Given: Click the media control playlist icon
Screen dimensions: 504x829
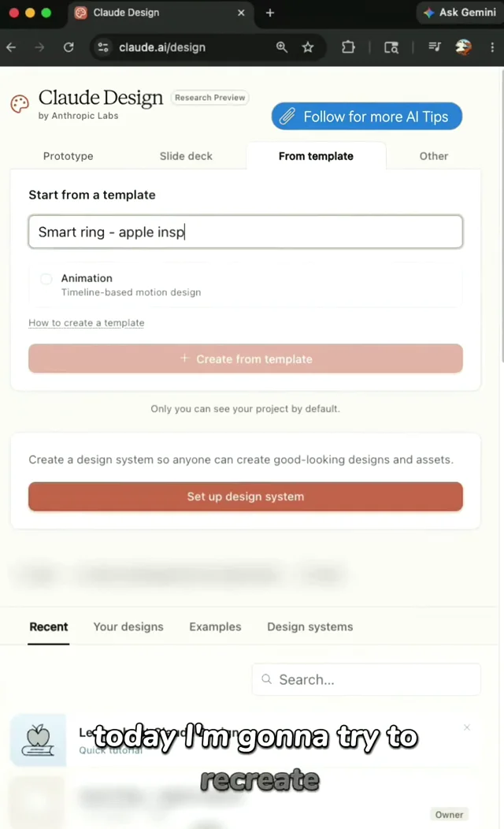Looking at the screenshot, I should tap(434, 47).
